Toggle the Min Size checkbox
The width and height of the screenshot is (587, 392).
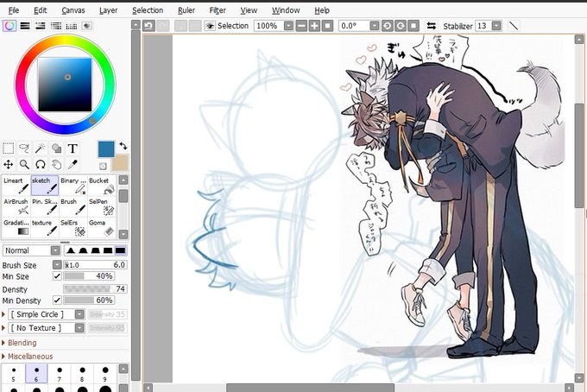tap(57, 276)
